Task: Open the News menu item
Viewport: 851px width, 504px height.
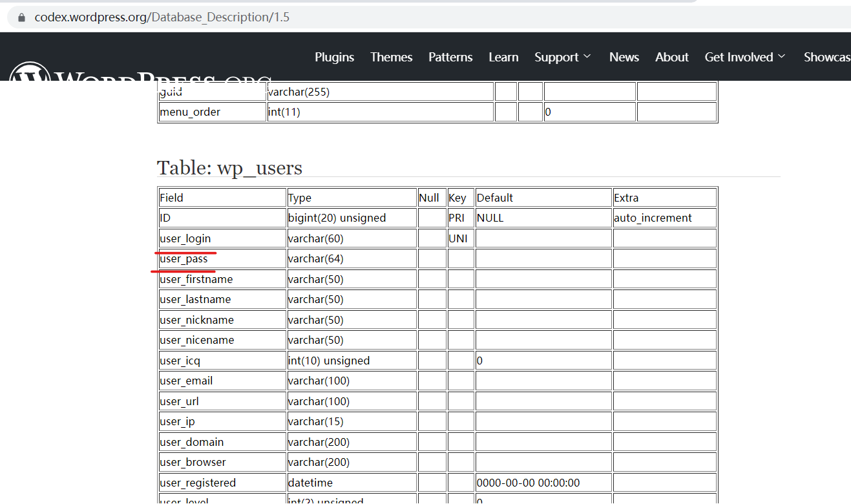Action: [x=624, y=57]
